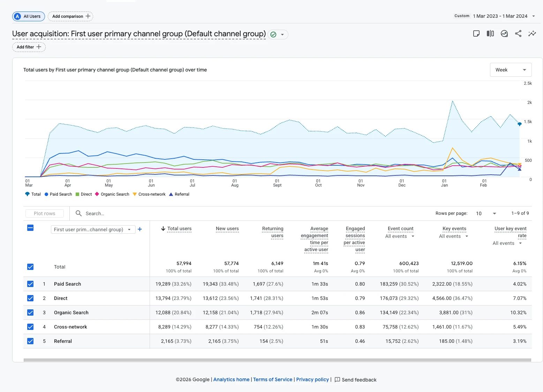The height and width of the screenshot is (392, 543).
Task: Expand the report status dropdown arrow
Action: (x=282, y=35)
